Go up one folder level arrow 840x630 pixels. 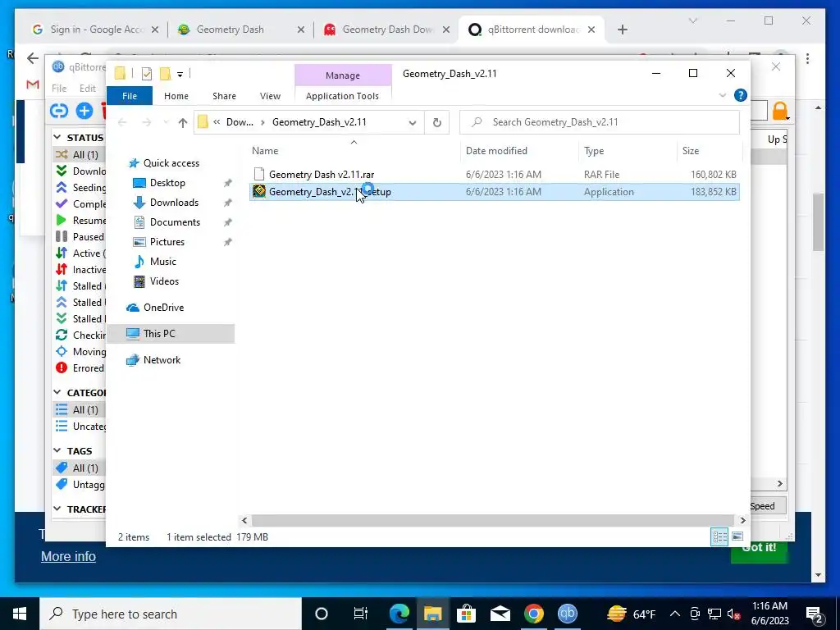(x=183, y=123)
